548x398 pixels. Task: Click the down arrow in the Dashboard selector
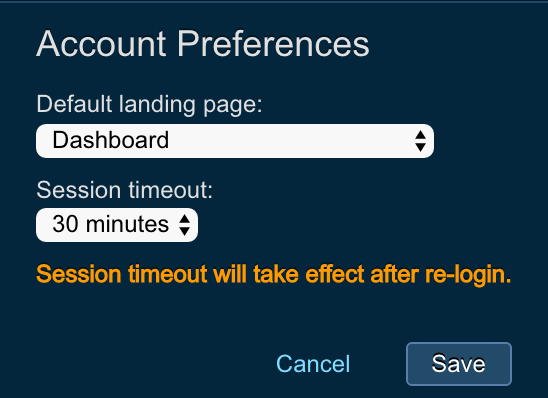pyautogui.click(x=420, y=147)
